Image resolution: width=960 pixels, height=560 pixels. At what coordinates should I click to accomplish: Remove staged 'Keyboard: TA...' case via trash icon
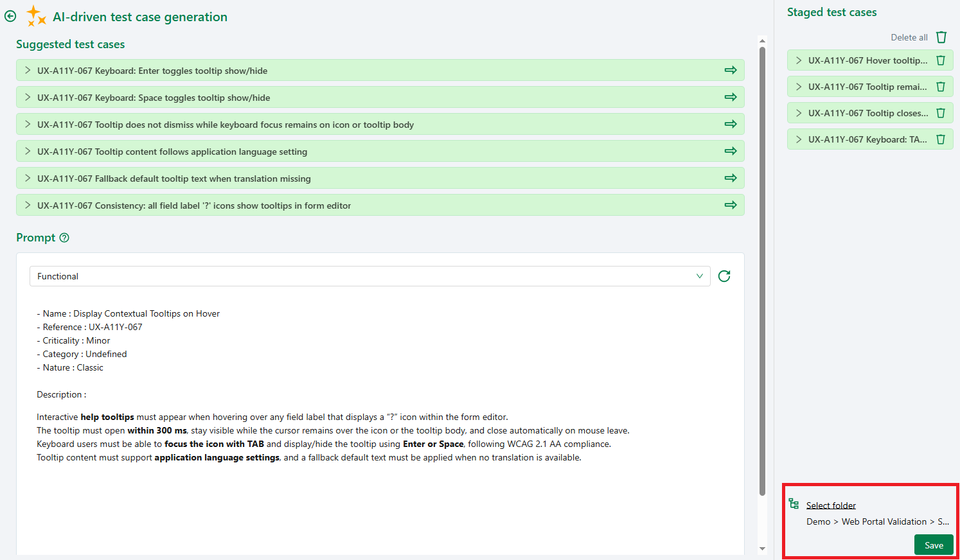coord(941,139)
